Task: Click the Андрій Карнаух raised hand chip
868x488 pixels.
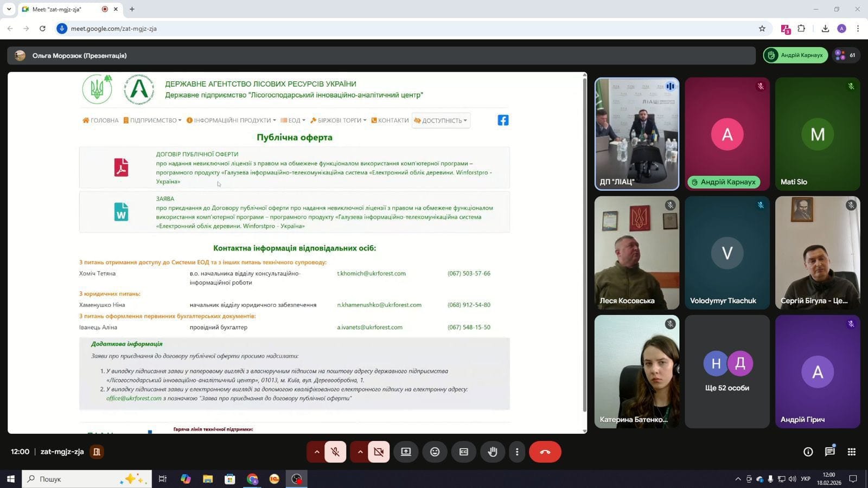Action: pos(795,55)
